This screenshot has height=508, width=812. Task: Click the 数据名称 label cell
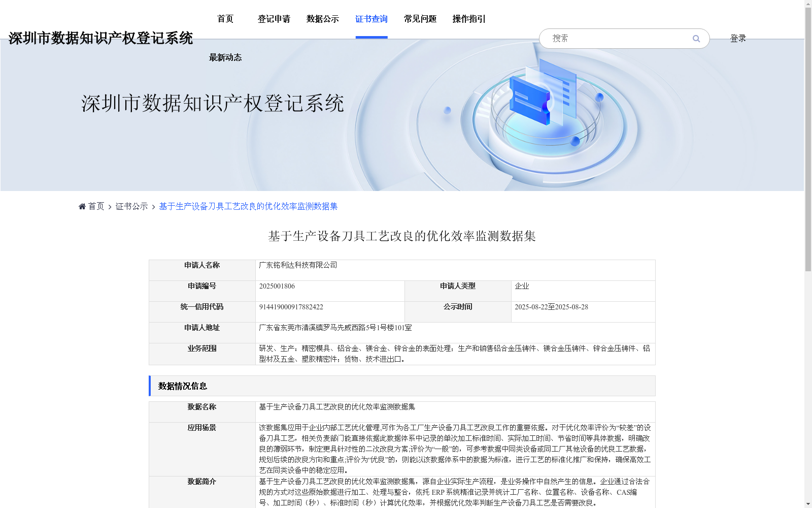[202, 412]
